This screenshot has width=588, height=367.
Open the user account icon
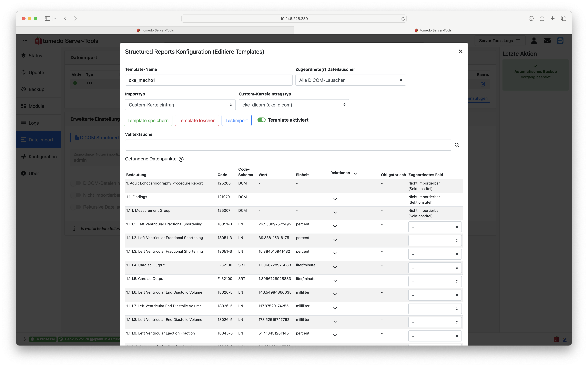click(x=534, y=40)
